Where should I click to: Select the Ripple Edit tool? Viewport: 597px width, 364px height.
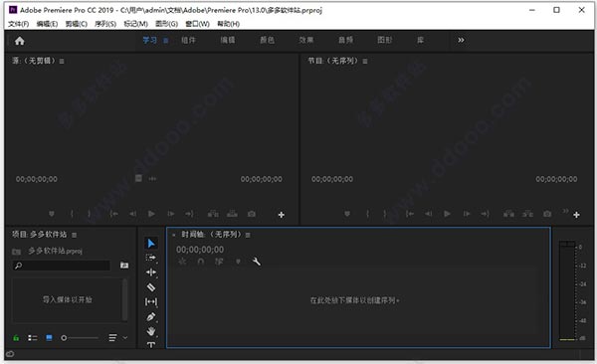(151, 273)
